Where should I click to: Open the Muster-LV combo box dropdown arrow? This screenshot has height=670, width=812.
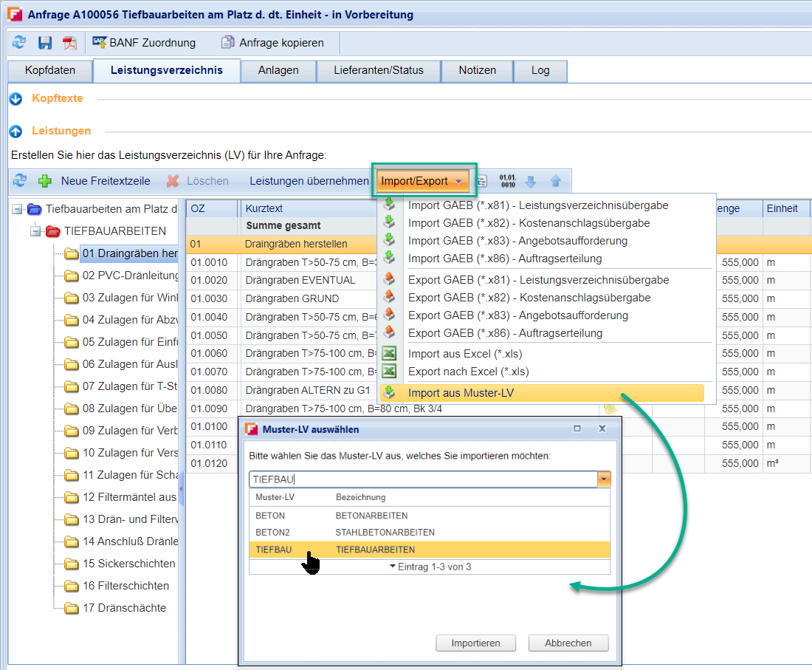point(605,479)
